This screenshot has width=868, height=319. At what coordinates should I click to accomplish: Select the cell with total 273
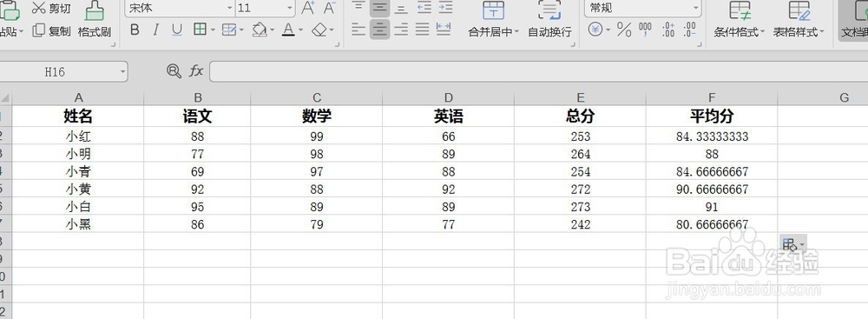click(x=580, y=207)
